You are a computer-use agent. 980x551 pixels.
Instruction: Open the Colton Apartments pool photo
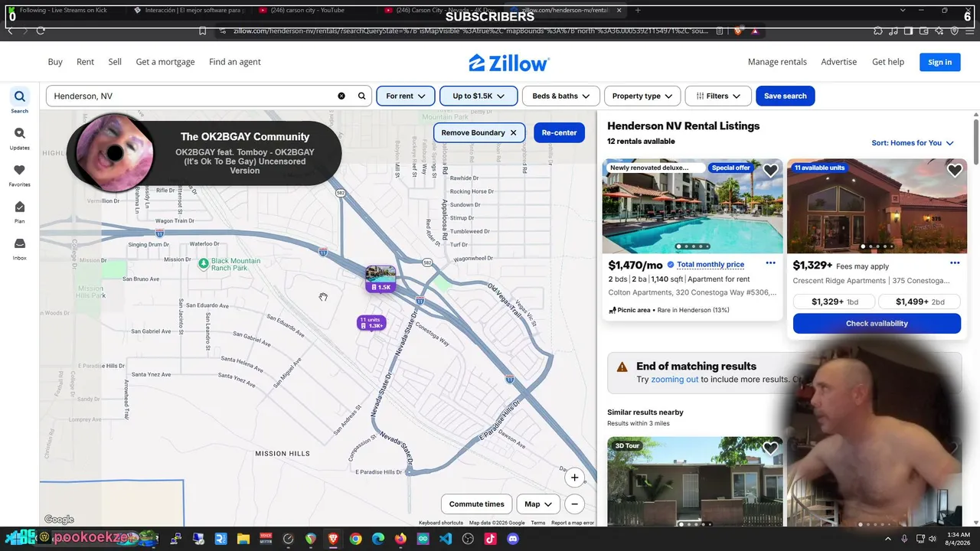[x=692, y=206]
